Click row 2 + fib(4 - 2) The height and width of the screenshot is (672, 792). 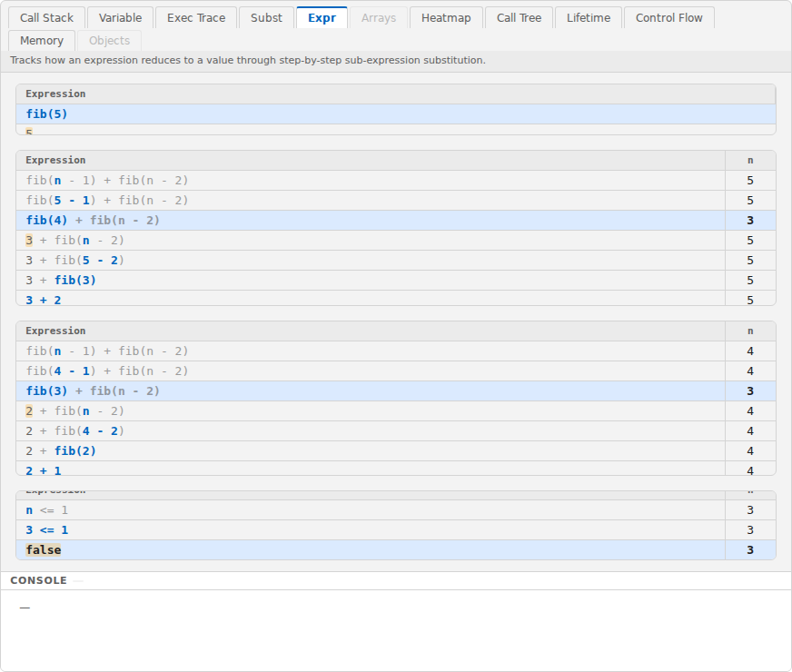(395, 430)
